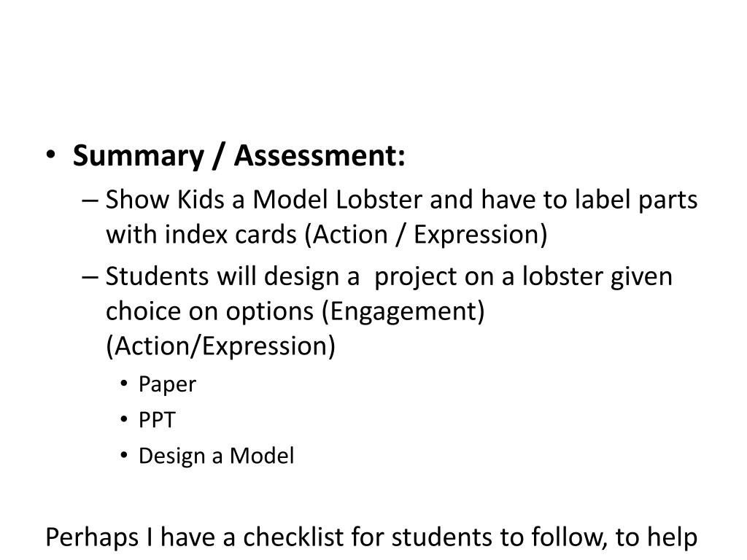
Task: Click the bullet before Summary / Assessment
Action: click(51, 155)
